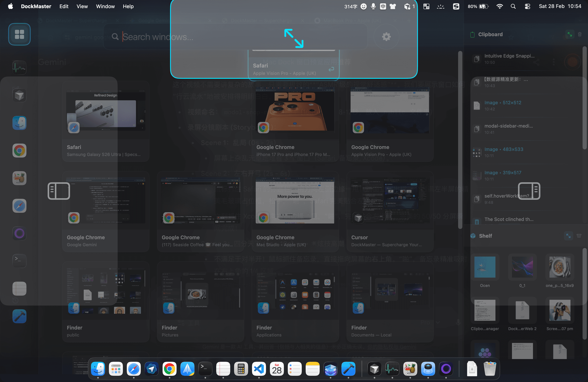Toggle the keep-awake icon in the menu bar
This screenshot has width=588, height=382.
tap(441, 6)
